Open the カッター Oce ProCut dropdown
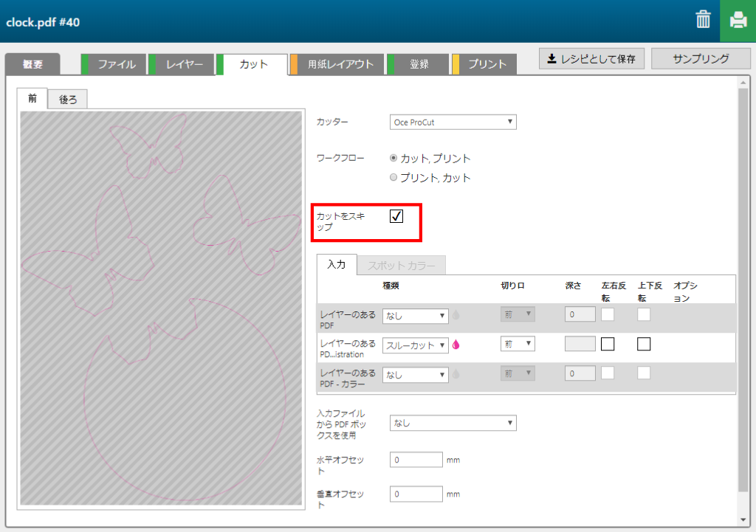 (453, 122)
